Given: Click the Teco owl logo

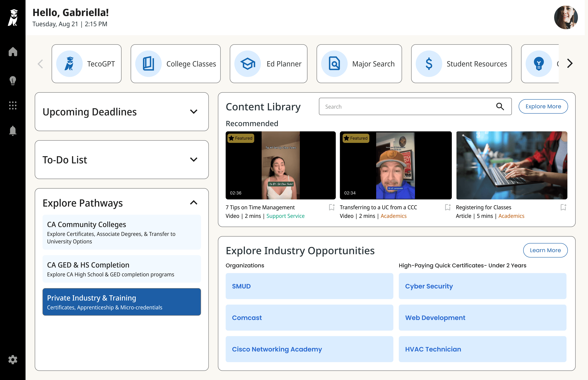Looking at the screenshot, I should (13, 18).
